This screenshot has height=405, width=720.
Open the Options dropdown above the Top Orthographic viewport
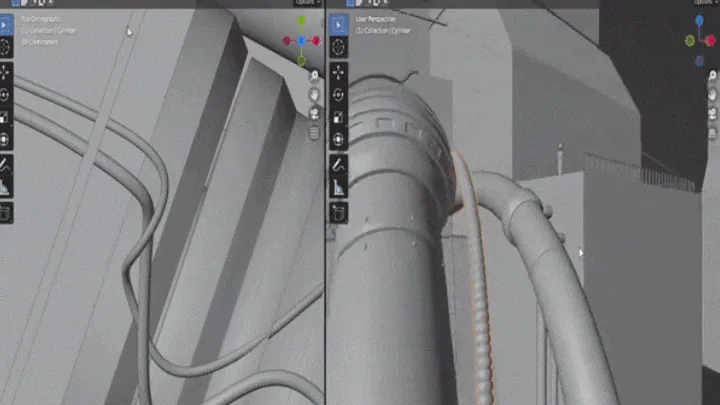pyautogui.click(x=307, y=3)
